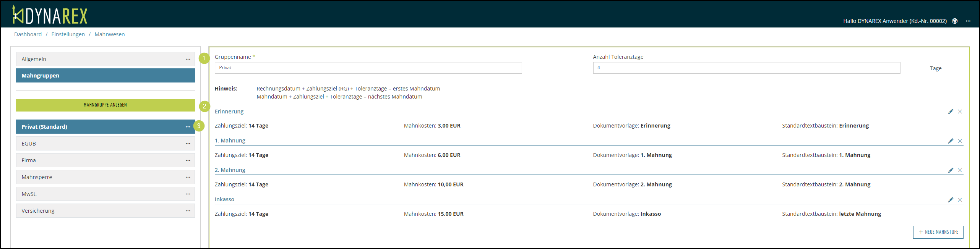Remove the 1. Mahnung level
The width and height of the screenshot is (980, 249).
tap(960, 141)
